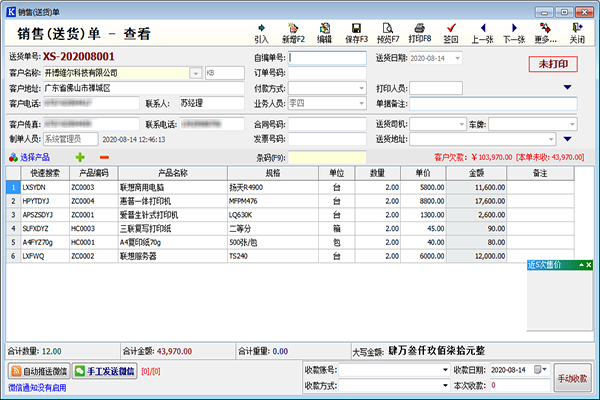Expand the 客户名称 dropdown
600x400 pixels.
(x=196, y=73)
